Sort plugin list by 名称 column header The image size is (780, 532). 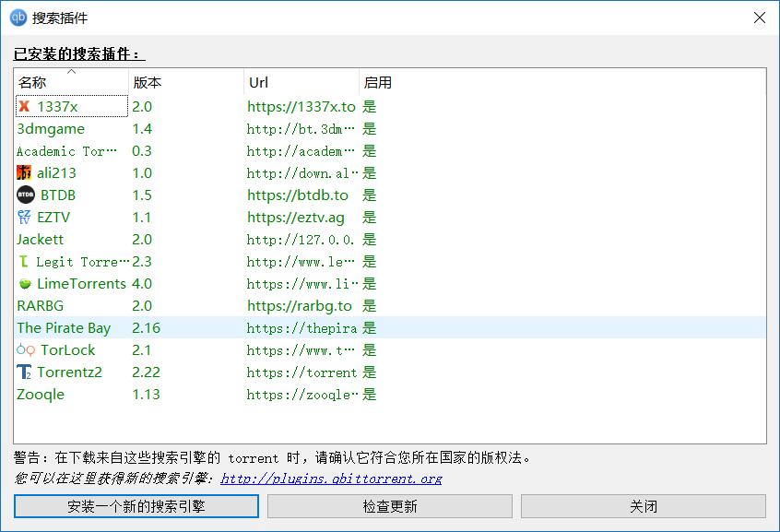(x=71, y=82)
